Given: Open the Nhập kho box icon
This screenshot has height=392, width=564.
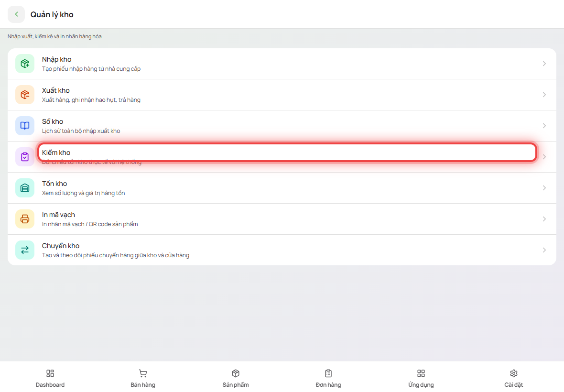Looking at the screenshot, I should (x=25, y=64).
